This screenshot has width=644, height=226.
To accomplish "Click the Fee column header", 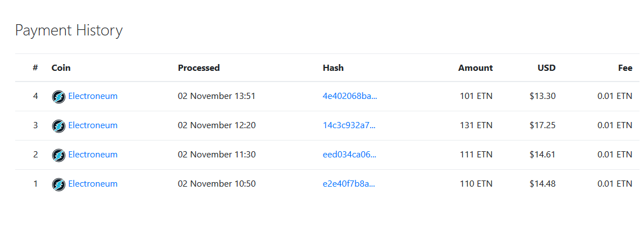I will 625,68.
